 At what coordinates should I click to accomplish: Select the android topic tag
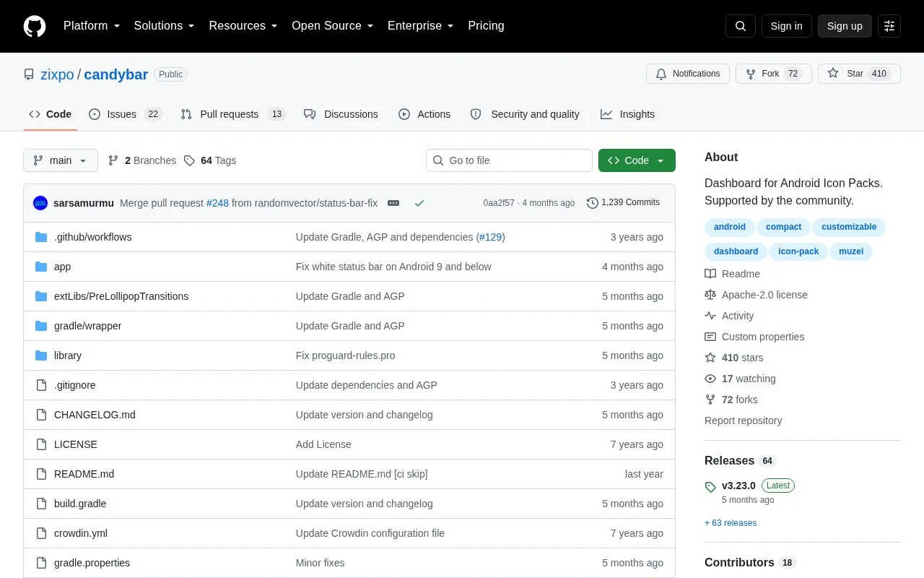coord(730,227)
